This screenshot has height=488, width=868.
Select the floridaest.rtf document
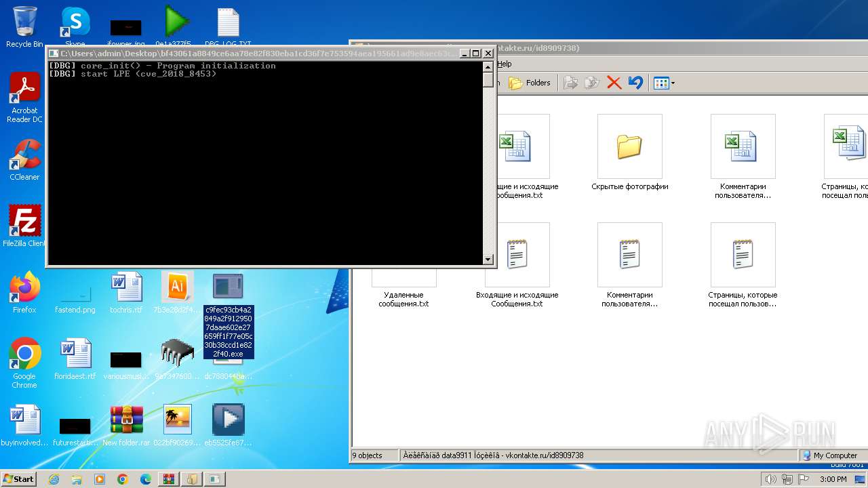click(x=75, y=359)
